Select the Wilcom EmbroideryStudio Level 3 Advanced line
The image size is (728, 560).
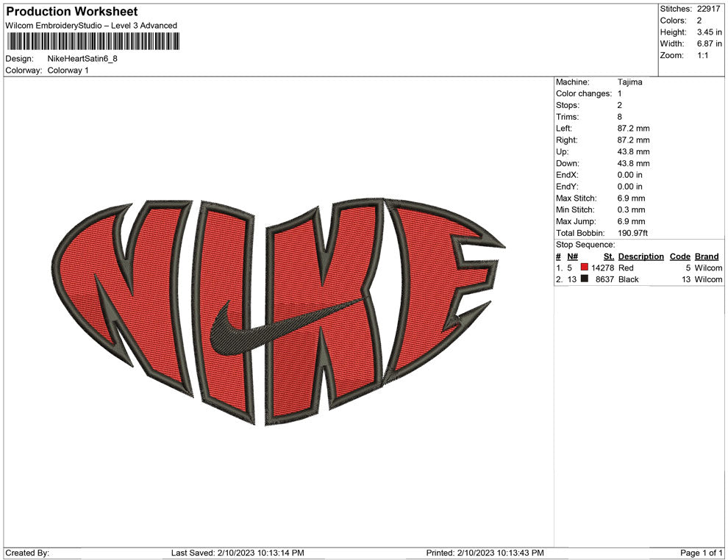(91, 26)
